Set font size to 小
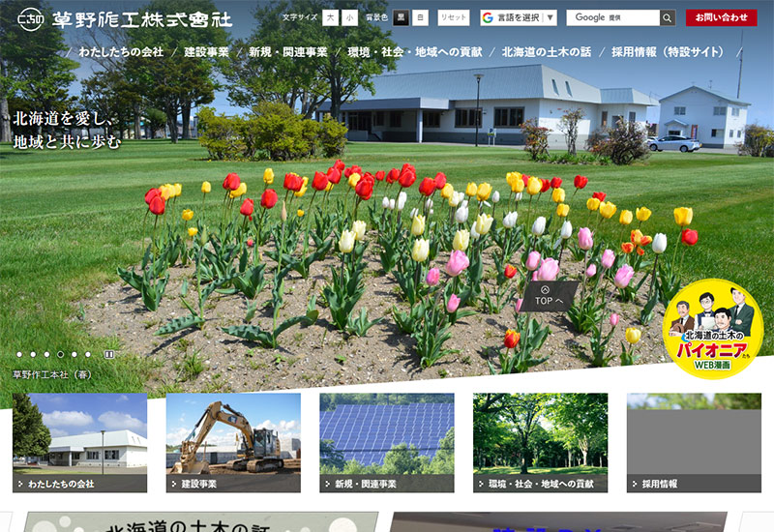Screen dimensions: 774x532 tap(350, 17)
